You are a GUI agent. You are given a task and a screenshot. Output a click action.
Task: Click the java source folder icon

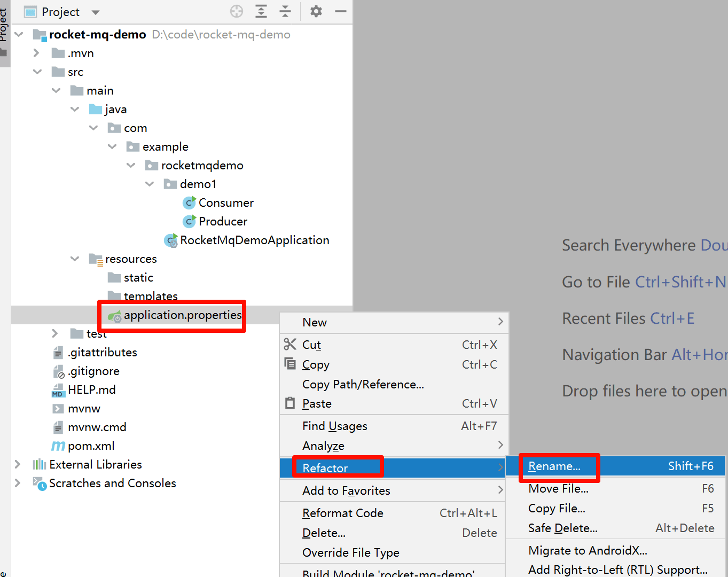96,110
